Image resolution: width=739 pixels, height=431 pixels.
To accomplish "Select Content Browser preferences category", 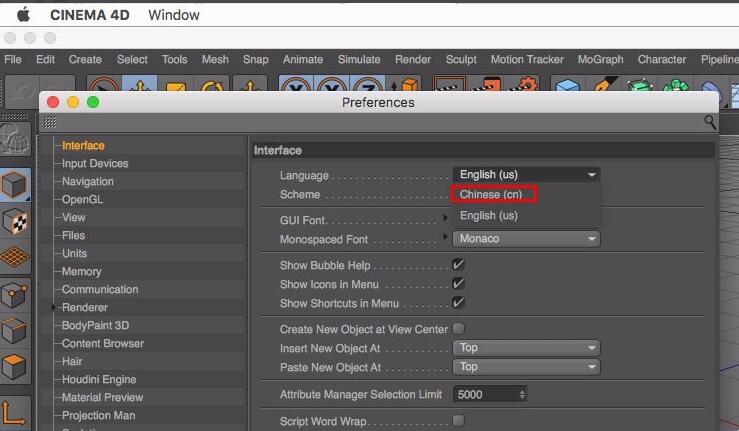I will (x=103, y=343).
